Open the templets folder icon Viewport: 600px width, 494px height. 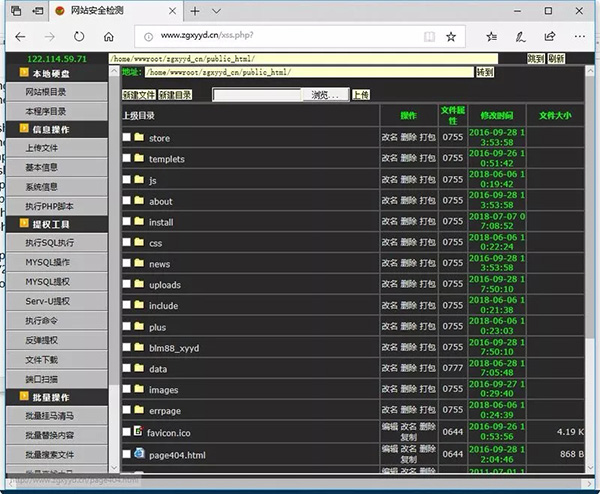tap(139, 158)
